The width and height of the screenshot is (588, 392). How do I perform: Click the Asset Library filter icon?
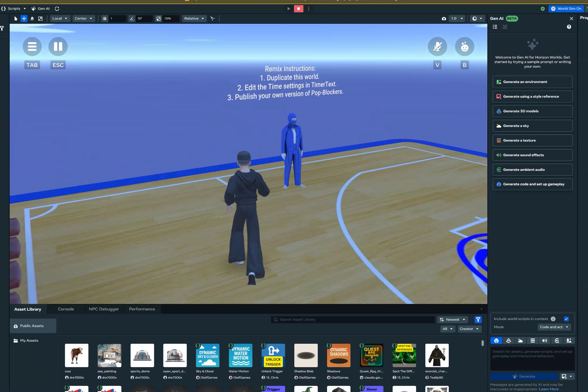pyautogui.click(x=478, y=320)
